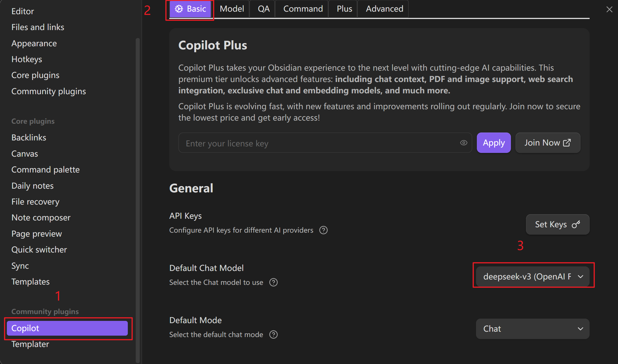The height and width of the screenshot is (364, 618).
Task: Open Hotkeys settings in sidebar
Action: pyautogui.click(x=27, y=59)
